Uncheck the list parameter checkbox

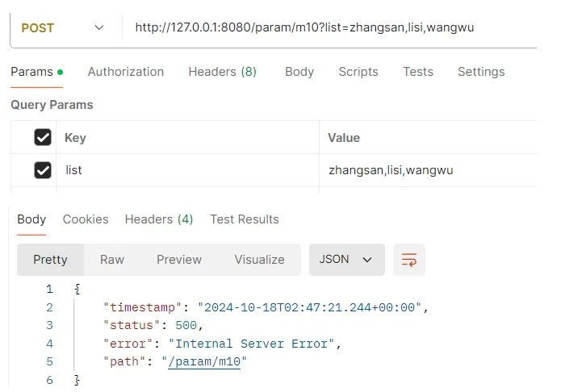pos(43,170)
